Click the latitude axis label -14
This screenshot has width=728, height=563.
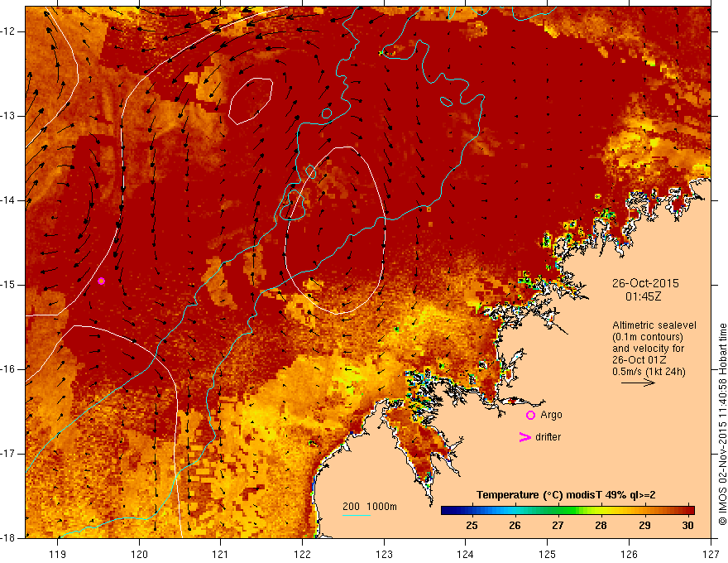[x=8, y=200]
